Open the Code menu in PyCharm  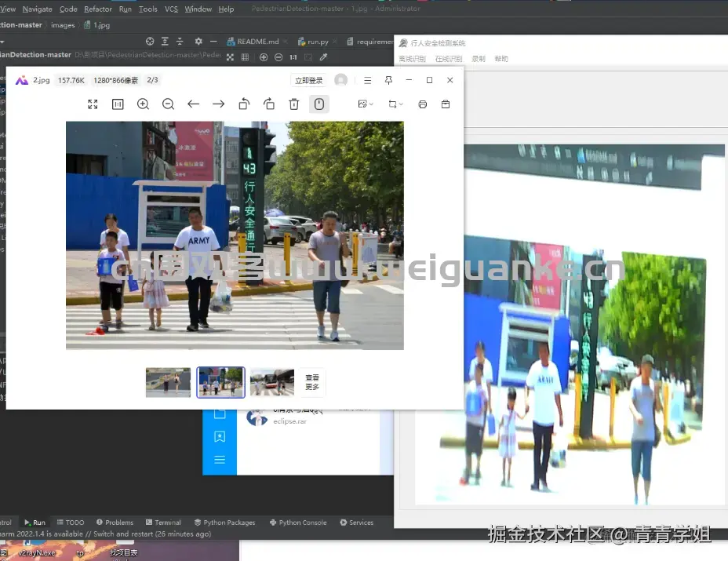(x=68, y=9)
